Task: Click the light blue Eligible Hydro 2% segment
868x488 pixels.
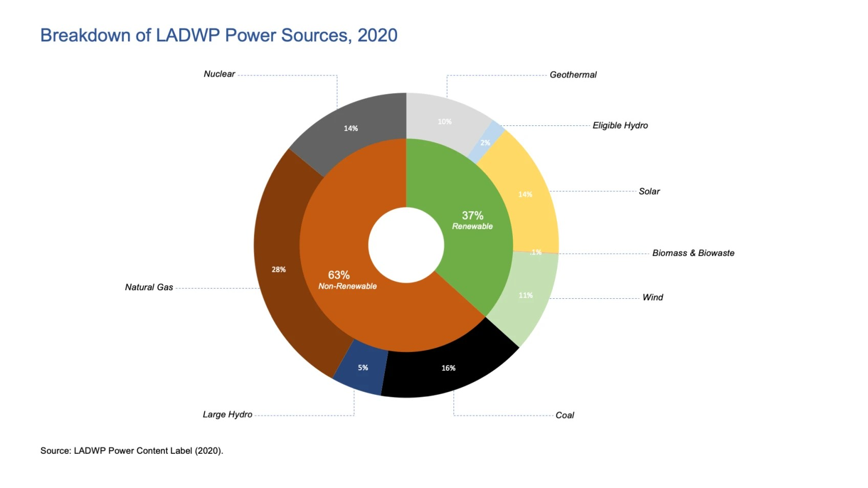Action: point(486,143)
